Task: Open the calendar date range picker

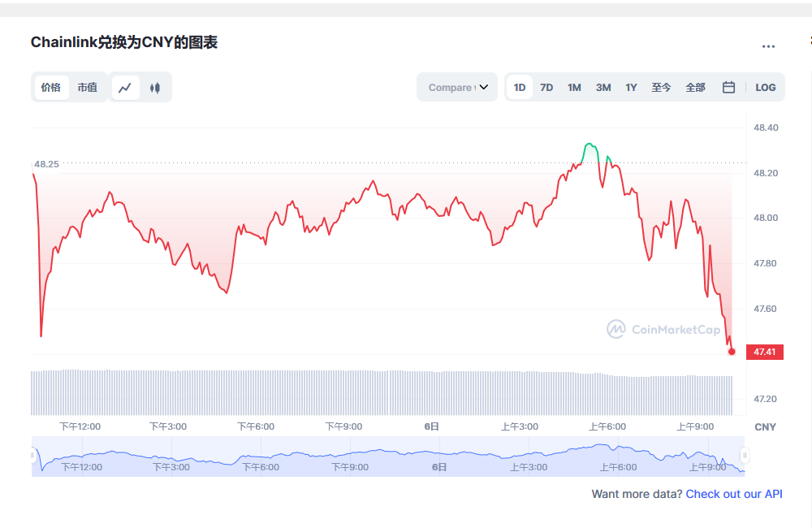Action: (x=728, y=87)
